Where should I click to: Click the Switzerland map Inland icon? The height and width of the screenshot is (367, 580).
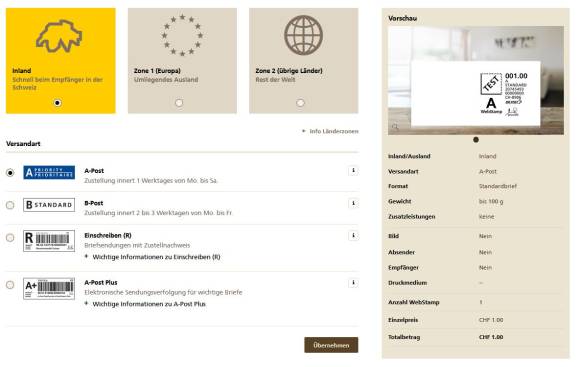[59, 36]
